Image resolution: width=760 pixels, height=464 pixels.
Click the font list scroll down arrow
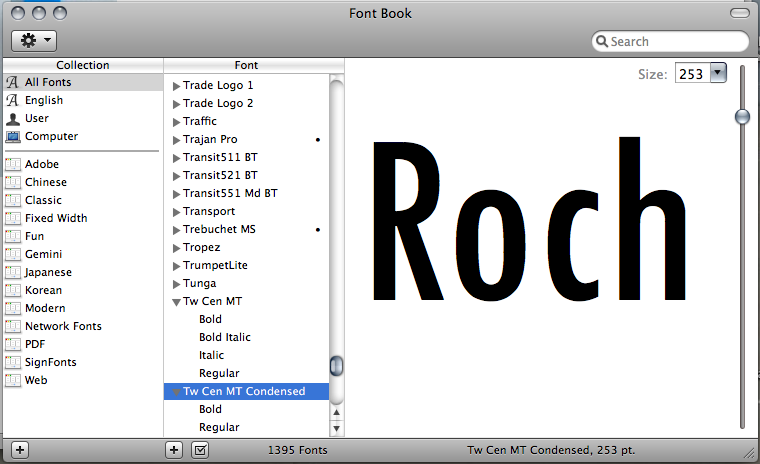(336, 428)
